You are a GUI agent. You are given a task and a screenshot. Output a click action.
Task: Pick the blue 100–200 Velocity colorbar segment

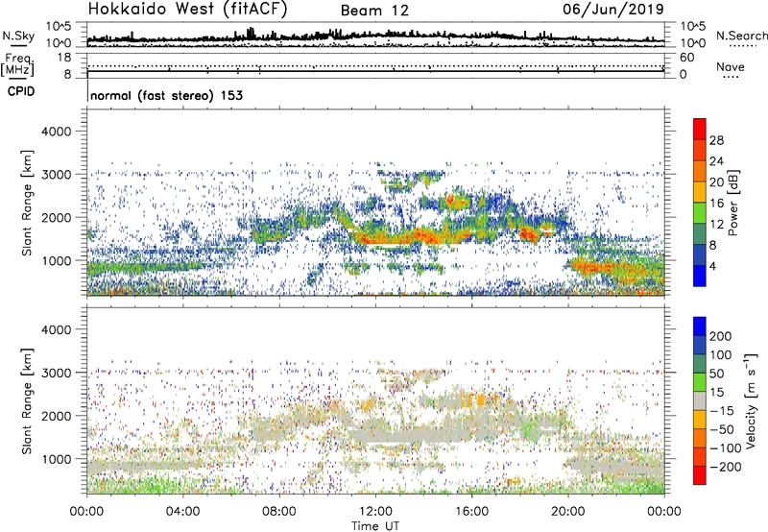[x=700, y=345]
